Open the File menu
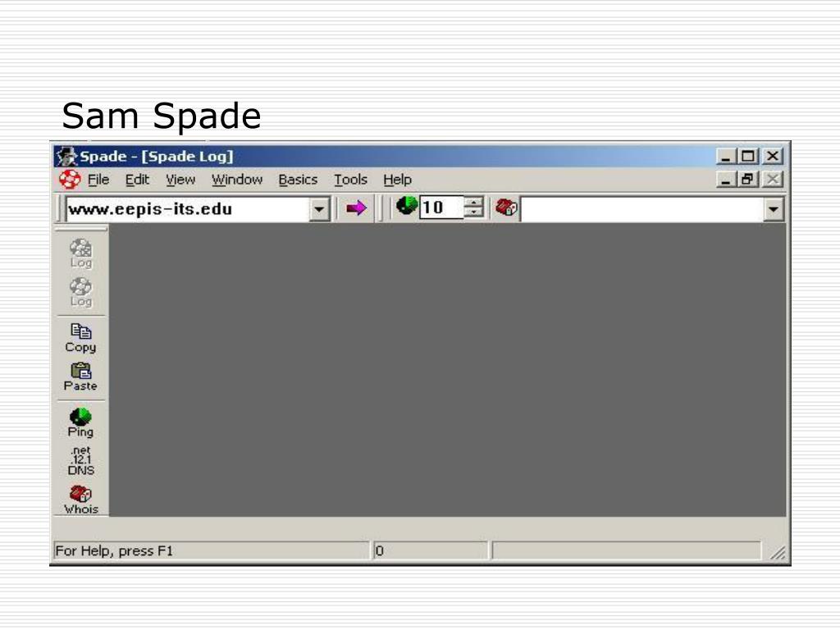The width and height of the screenshot is (840, 630). pos(98,180)
